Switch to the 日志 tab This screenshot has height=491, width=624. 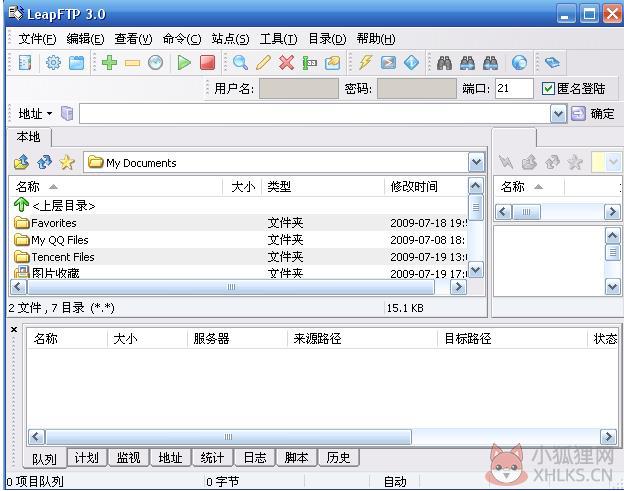[255, 458]
